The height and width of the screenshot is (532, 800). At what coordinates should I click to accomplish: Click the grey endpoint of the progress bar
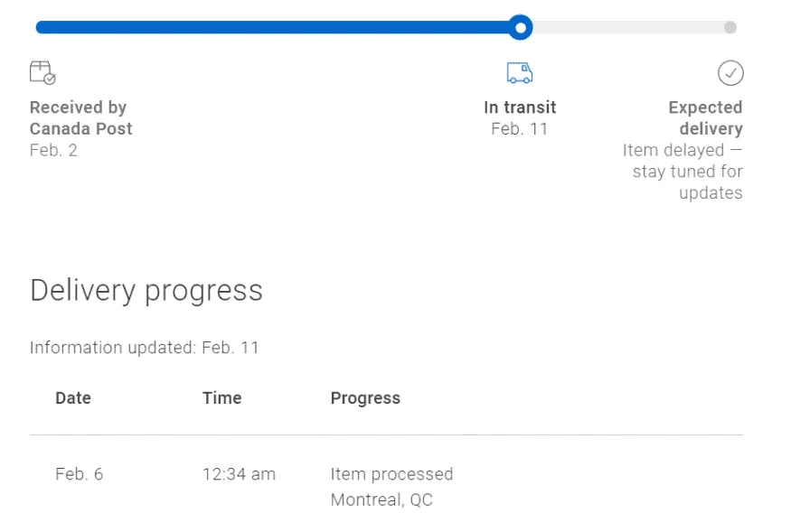click(730, 27)
